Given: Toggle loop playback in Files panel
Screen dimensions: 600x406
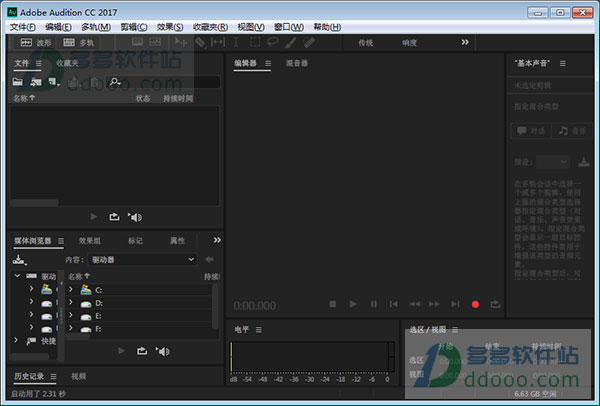Looking at the screenshot, I should tap(114, 217).
